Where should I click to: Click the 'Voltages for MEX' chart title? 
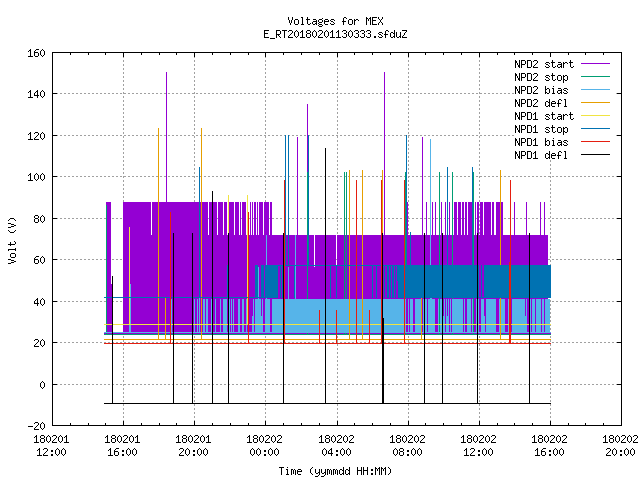pos(335,21)
